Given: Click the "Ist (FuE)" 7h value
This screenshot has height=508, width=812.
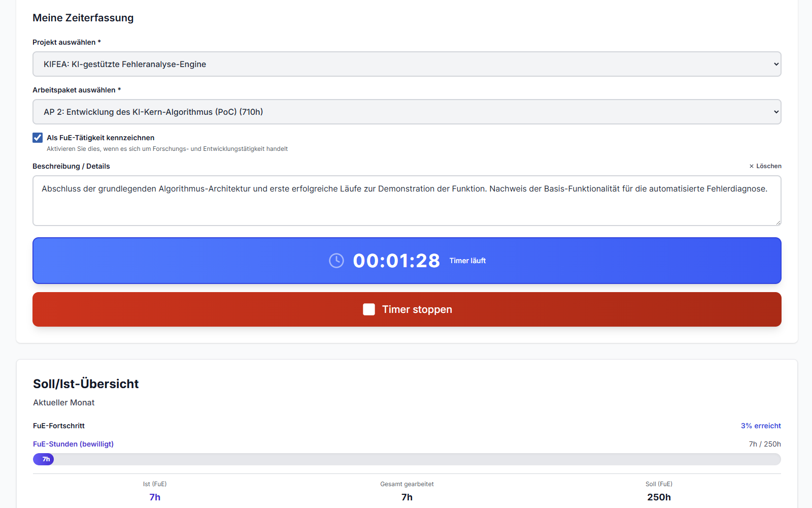Looking at the screenshot, I should (x=155, y=497).
